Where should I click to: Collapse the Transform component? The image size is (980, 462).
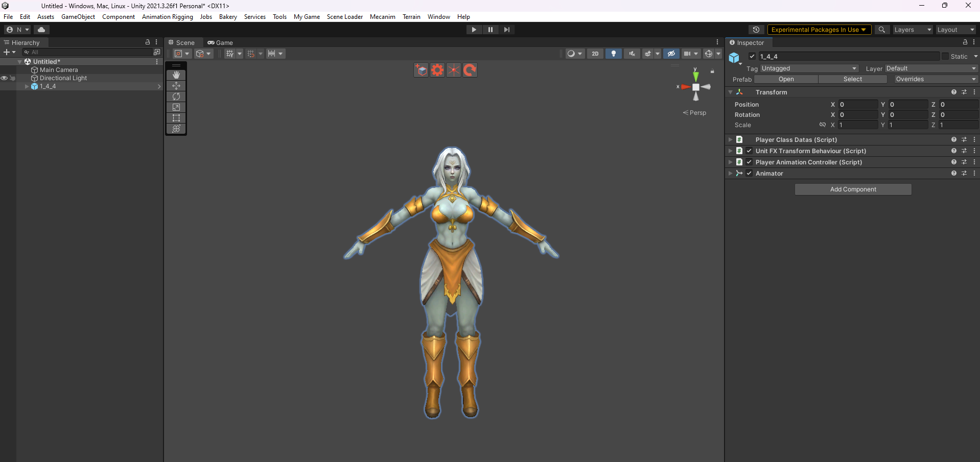point(731,92)
